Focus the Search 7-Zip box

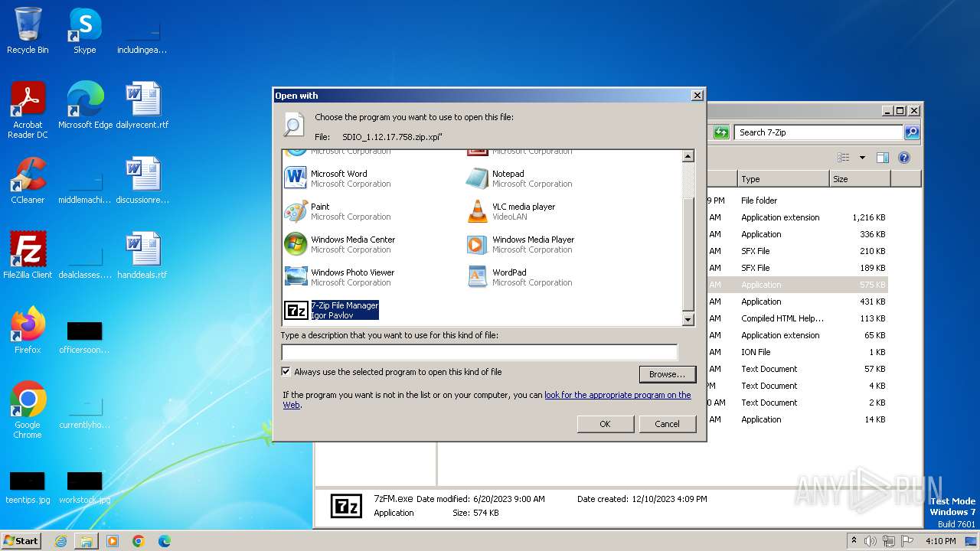(x=818, y=132)
